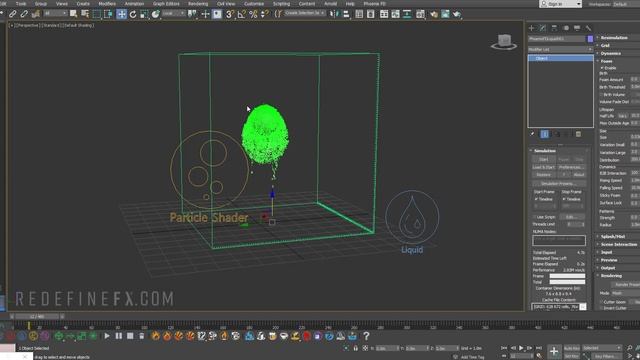The height and width of the screenshot is (360, 640).
Task: Toggle the Invert Cutter checkbox
Action: click(602, 308)
